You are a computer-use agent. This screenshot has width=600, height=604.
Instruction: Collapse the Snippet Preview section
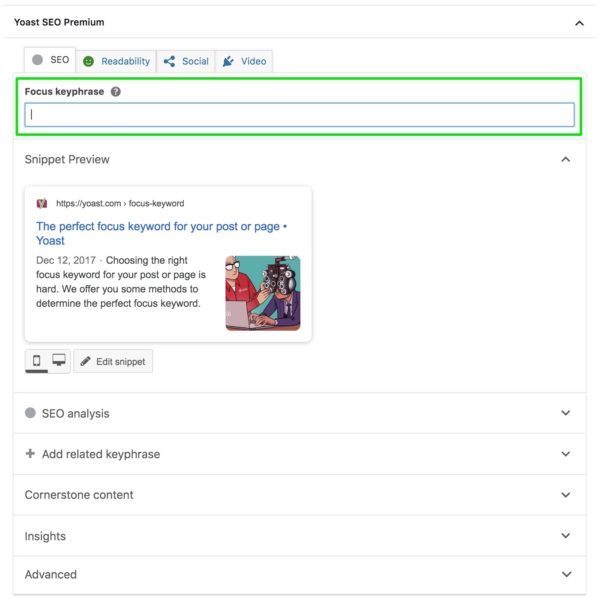566,160
